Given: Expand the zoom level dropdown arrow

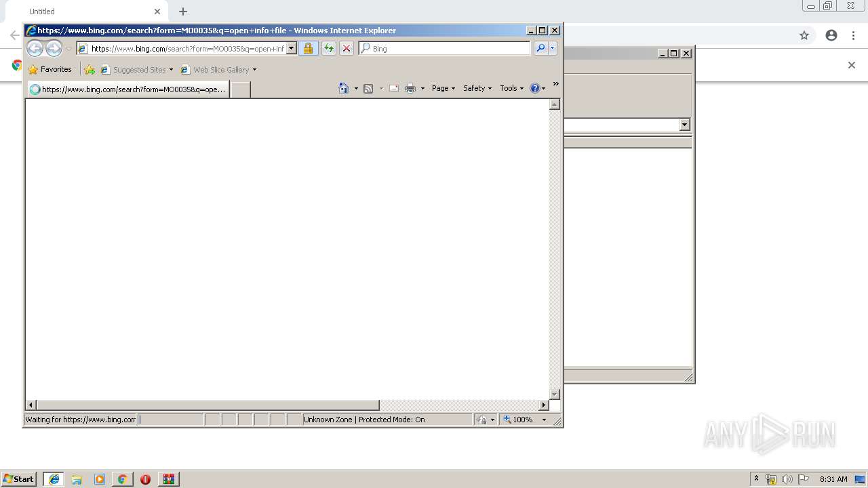Looking at the screenshot, I should pos(544,420).
